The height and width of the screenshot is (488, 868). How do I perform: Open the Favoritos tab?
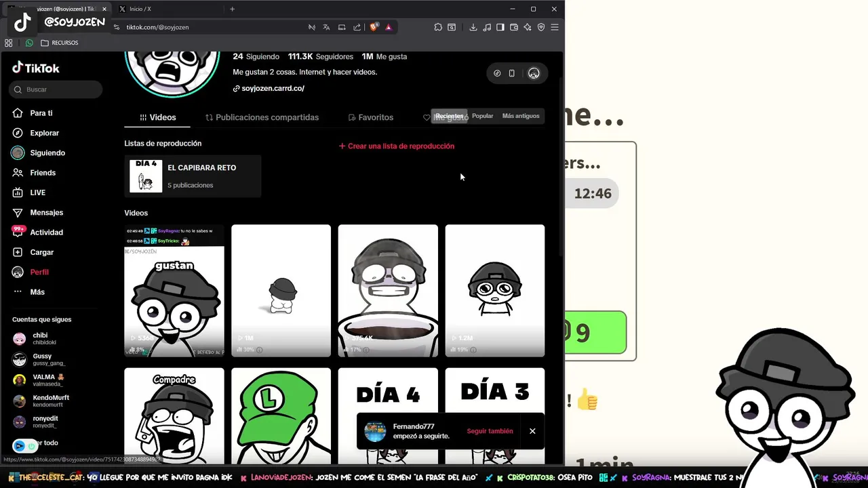tap(370, 117)
